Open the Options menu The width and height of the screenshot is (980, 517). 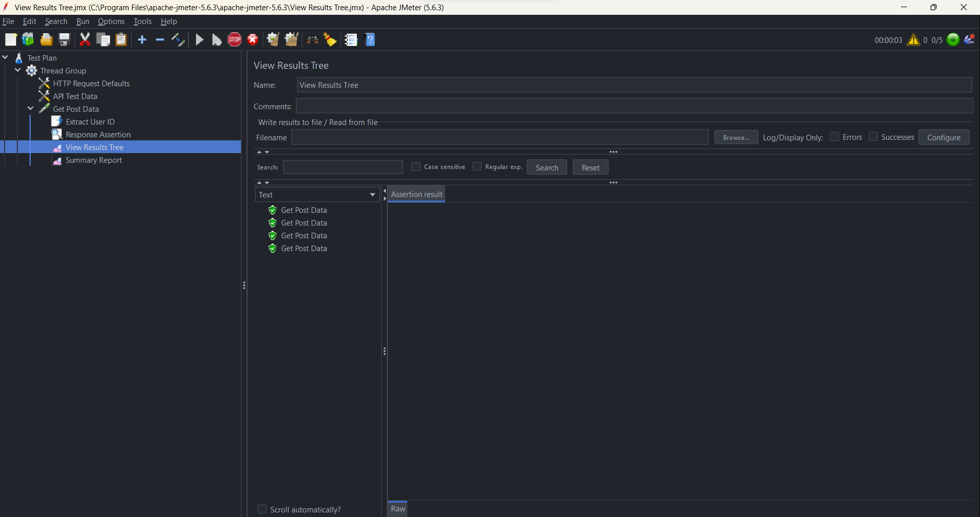pyautogui.click(x=111, y=21)
